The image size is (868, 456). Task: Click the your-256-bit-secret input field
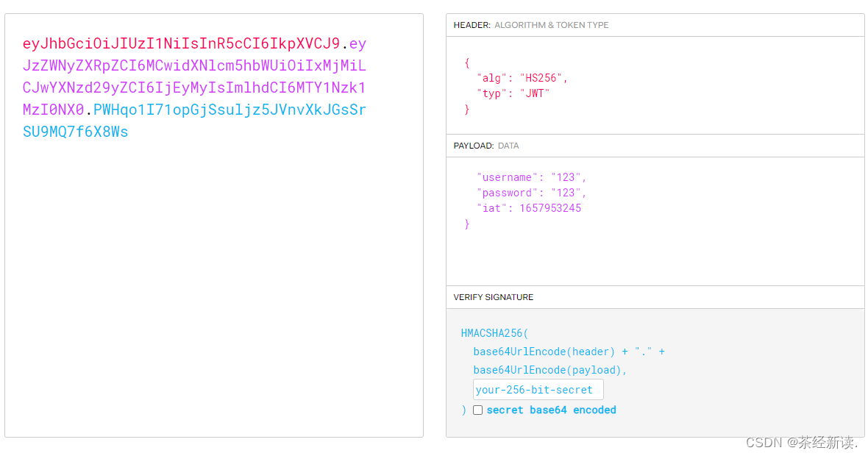pos(538,388)
